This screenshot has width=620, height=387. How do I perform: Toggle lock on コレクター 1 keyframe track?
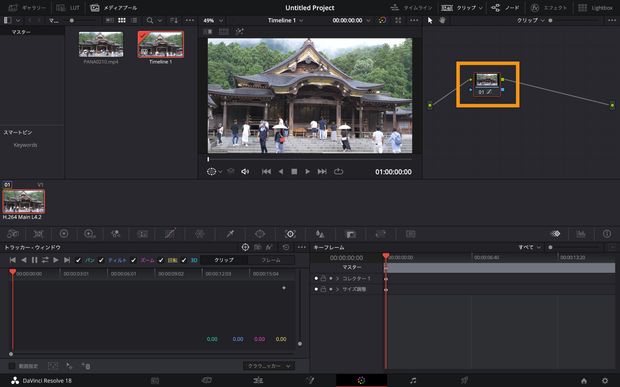[x=323, y=278]
